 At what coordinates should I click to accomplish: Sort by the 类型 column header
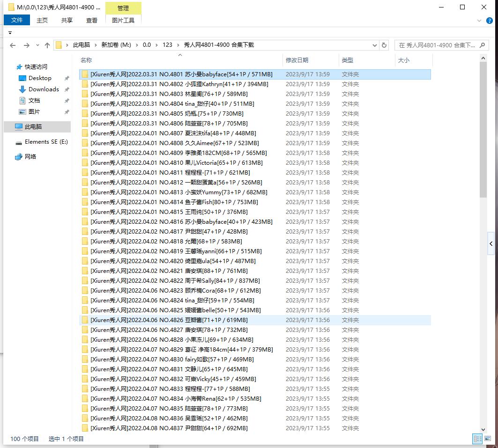click(x=348, y=60)
